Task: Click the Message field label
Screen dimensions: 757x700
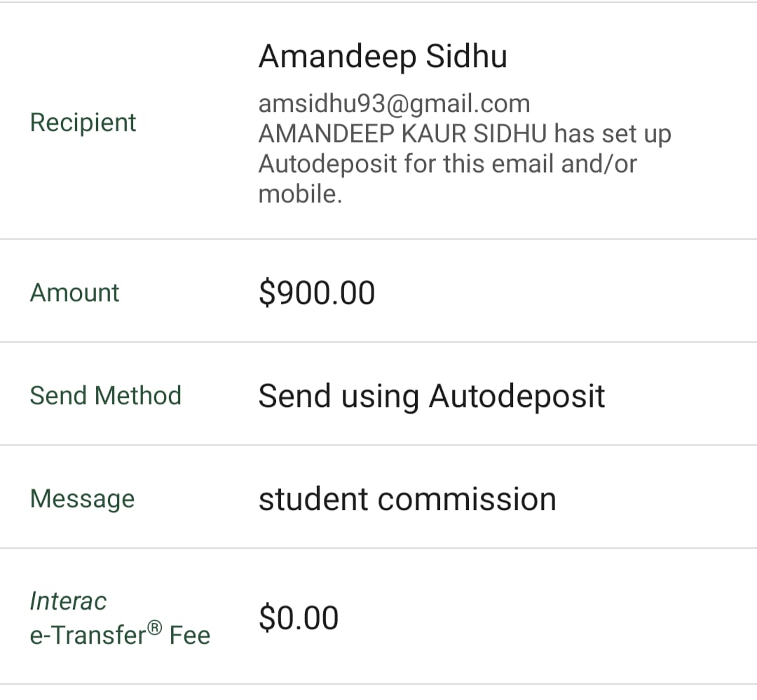Action: pyautogui.click(x=82, y=498)
